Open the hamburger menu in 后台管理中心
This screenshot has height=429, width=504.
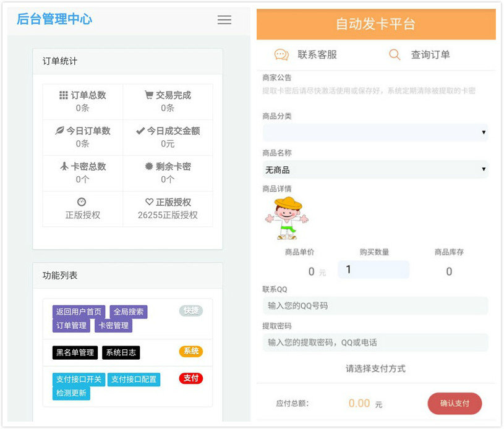224,20
